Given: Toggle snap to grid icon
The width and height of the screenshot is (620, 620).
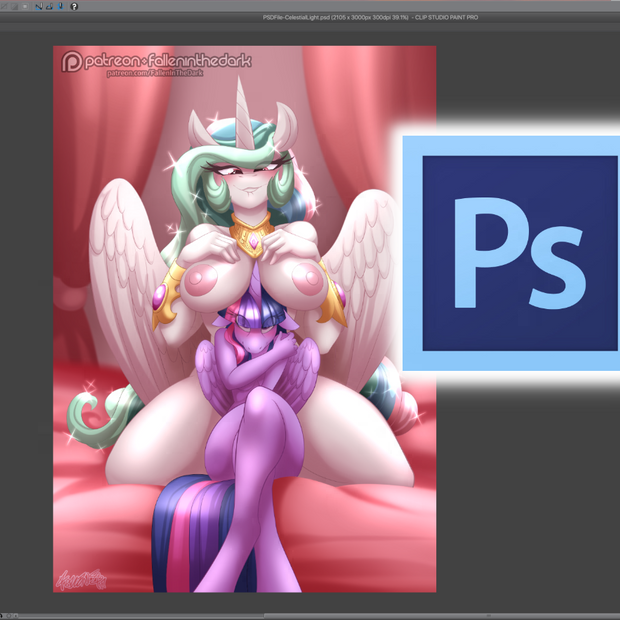Looking at the screenshot, I should [60, 6].
